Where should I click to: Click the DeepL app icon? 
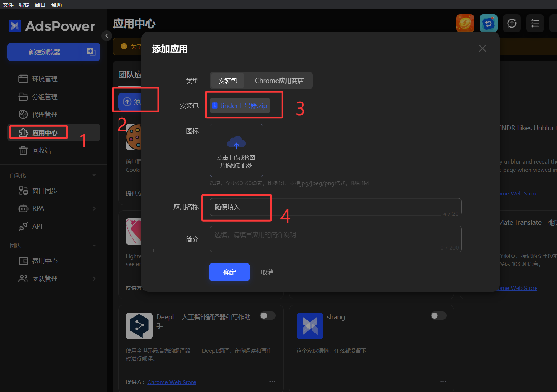[x=139, y=326]
